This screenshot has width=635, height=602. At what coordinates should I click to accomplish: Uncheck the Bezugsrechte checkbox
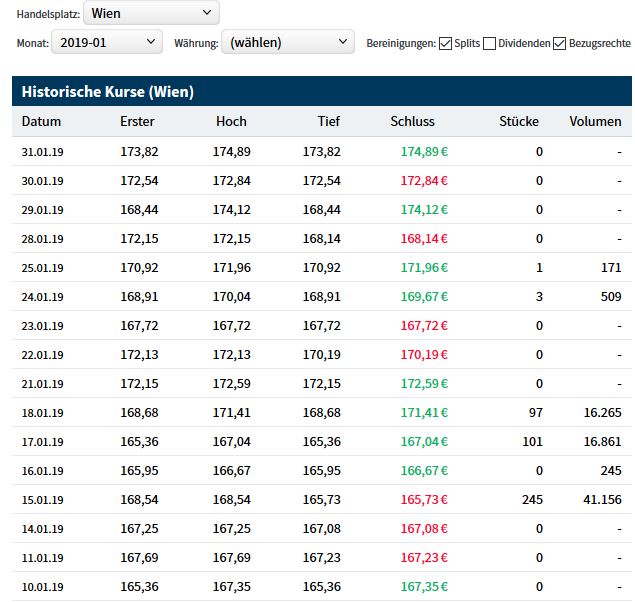560,43
